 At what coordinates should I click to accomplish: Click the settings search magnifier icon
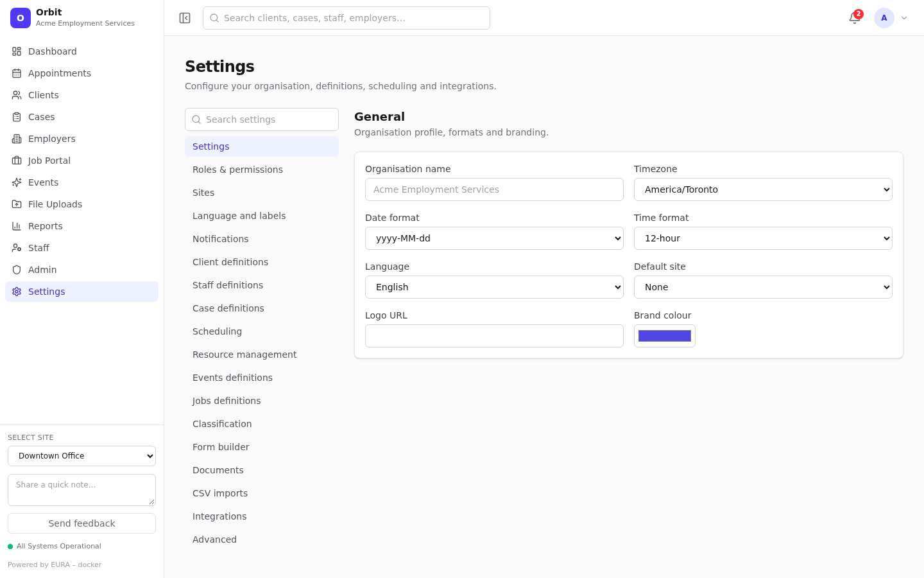196,119
